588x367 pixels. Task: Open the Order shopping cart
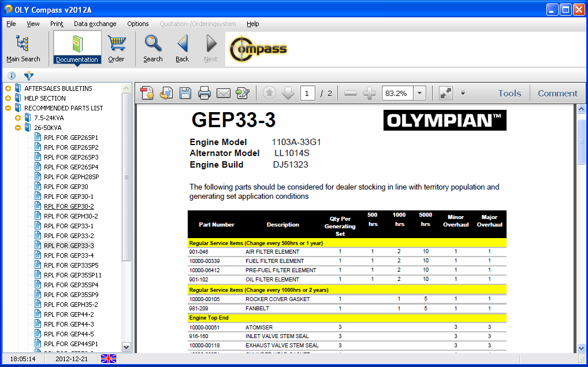click(x=116, y=49)
